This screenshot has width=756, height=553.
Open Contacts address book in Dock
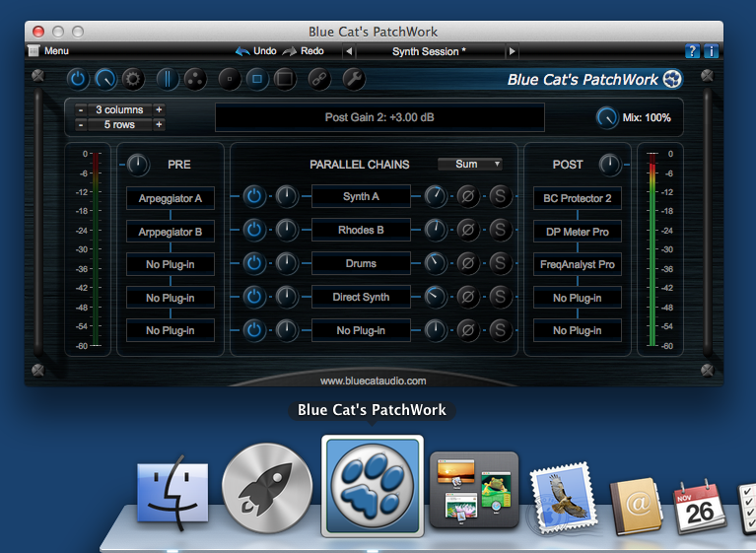pyautogui.click(x=636, y=507)
